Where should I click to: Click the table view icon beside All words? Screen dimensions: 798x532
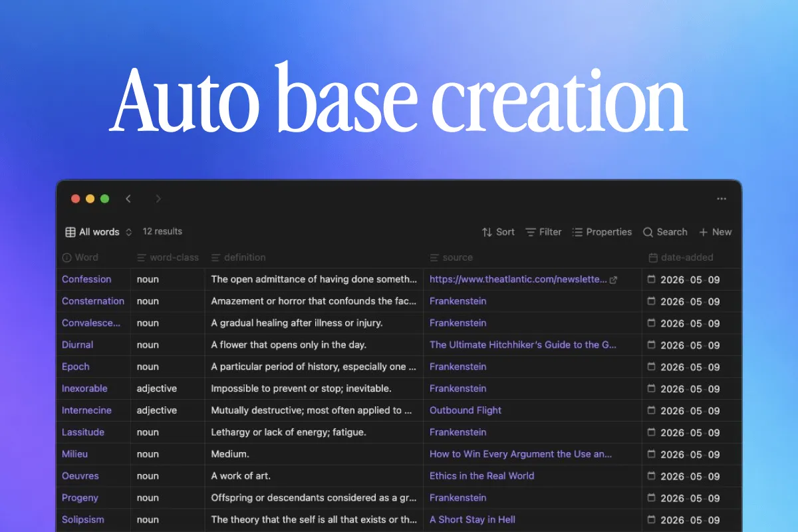(70, 232)
